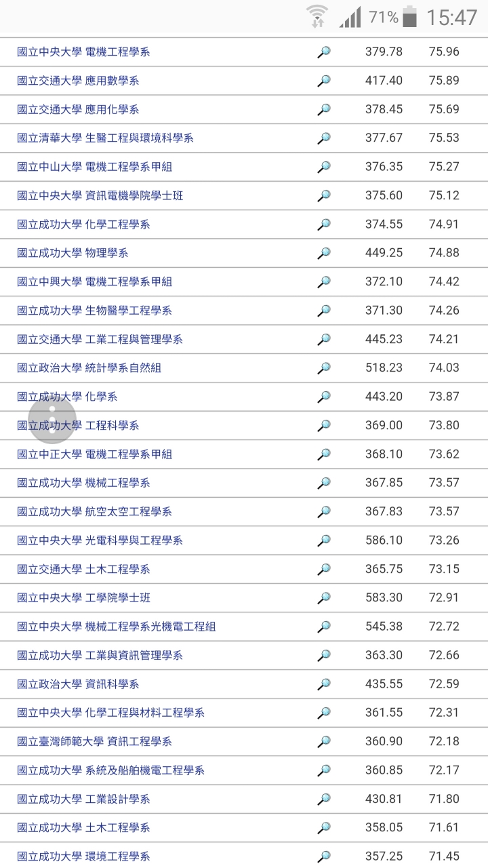Click 國立成功大學 工業設計學系 link
This screenshot has height=868, width=488.
pyautogui.click(x=83, y=799)
